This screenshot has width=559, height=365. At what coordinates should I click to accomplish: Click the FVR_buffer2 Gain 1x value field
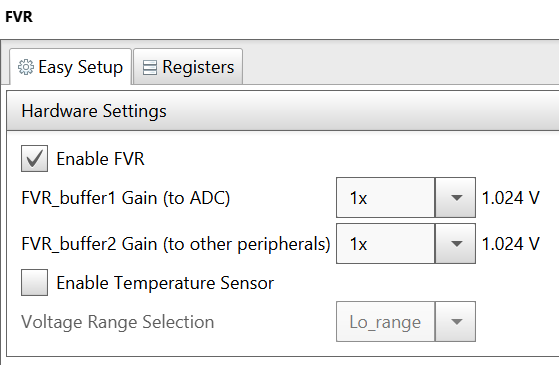click(385, 243)
